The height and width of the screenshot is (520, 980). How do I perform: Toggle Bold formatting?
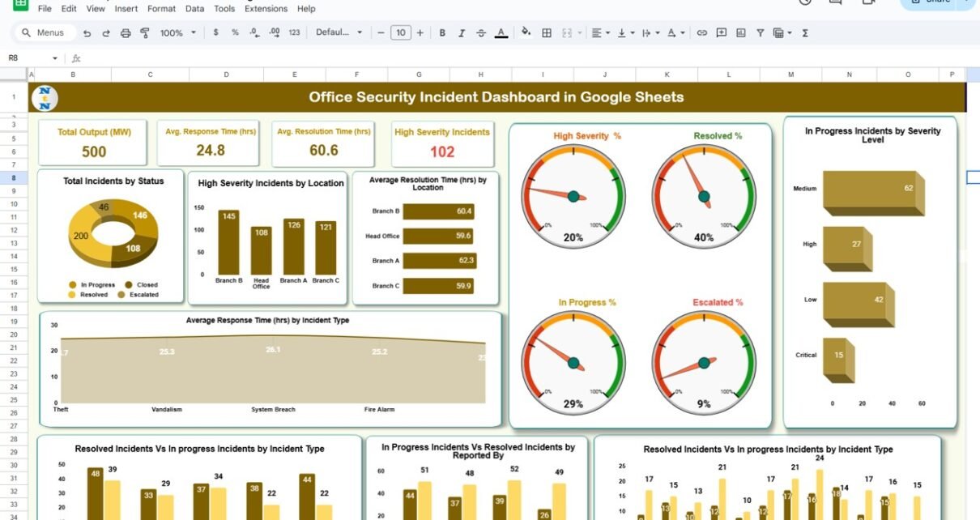tap(442, 33)
